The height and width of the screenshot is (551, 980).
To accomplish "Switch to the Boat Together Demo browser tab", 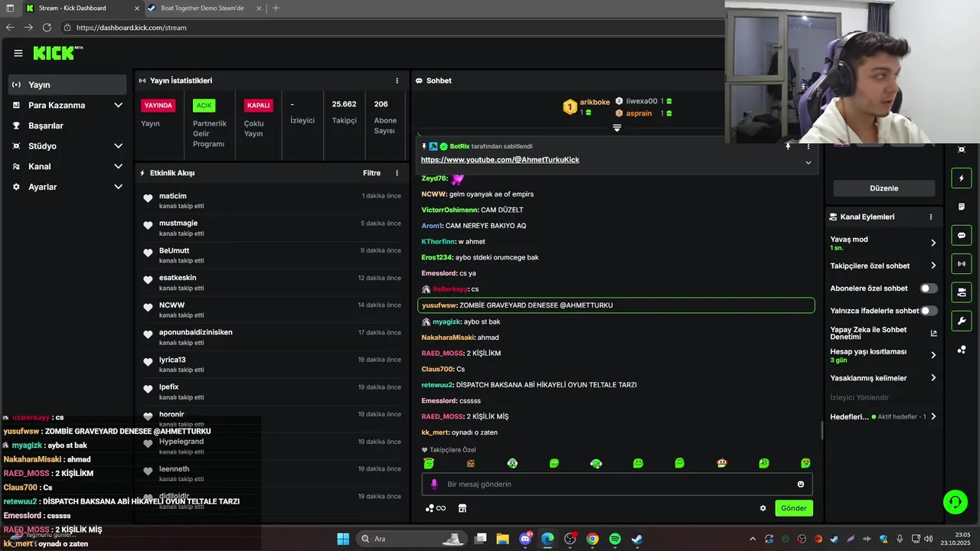I will [x=202, y=8].
